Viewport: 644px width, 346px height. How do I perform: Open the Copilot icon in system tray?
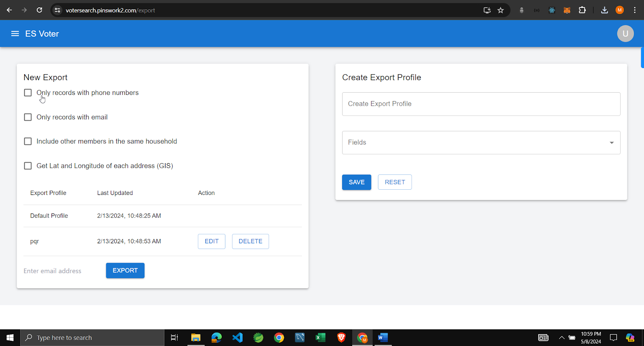(630, 338)
